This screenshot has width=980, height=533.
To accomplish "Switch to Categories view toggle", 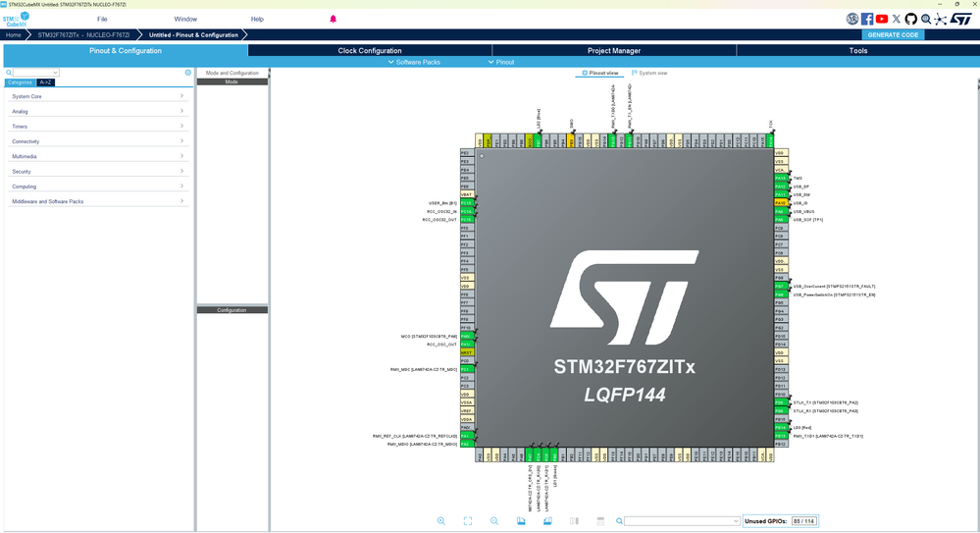I will coord(20,82).
